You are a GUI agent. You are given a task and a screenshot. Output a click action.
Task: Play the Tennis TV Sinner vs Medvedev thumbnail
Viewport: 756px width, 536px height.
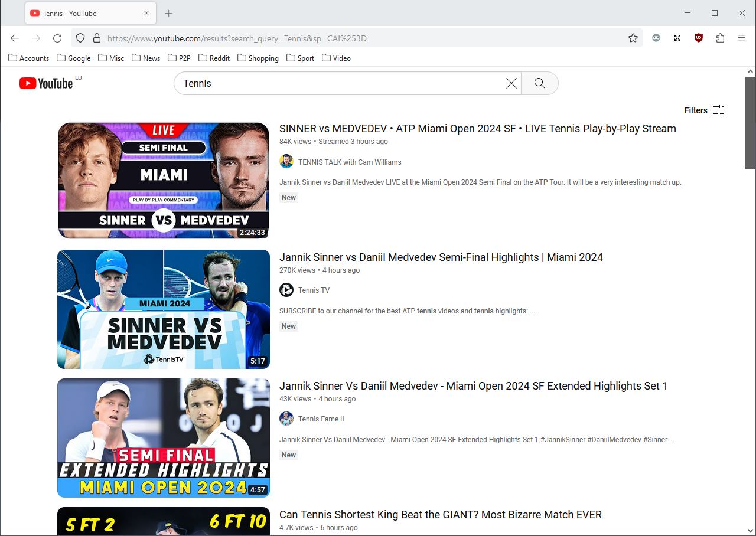point(164,309)
